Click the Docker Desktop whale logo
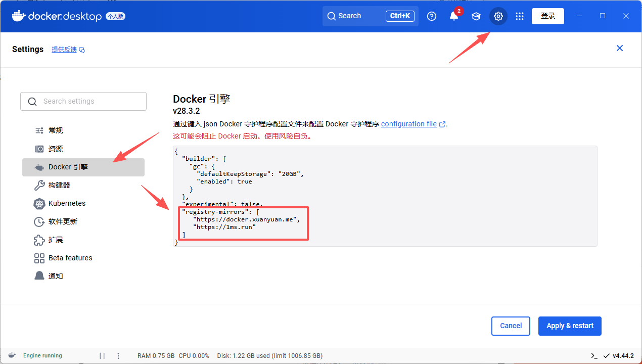The height and width of the screenshot is (364, 642). point(18,16)
